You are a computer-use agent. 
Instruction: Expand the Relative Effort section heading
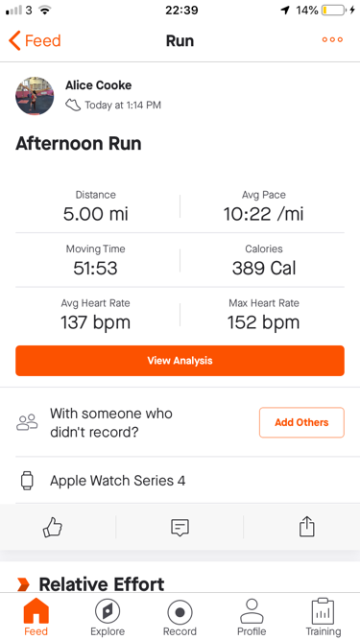coord(101,584)
